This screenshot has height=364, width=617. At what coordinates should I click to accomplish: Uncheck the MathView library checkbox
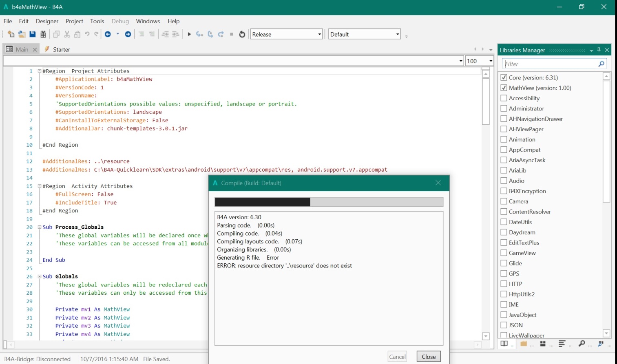point(504,88)
